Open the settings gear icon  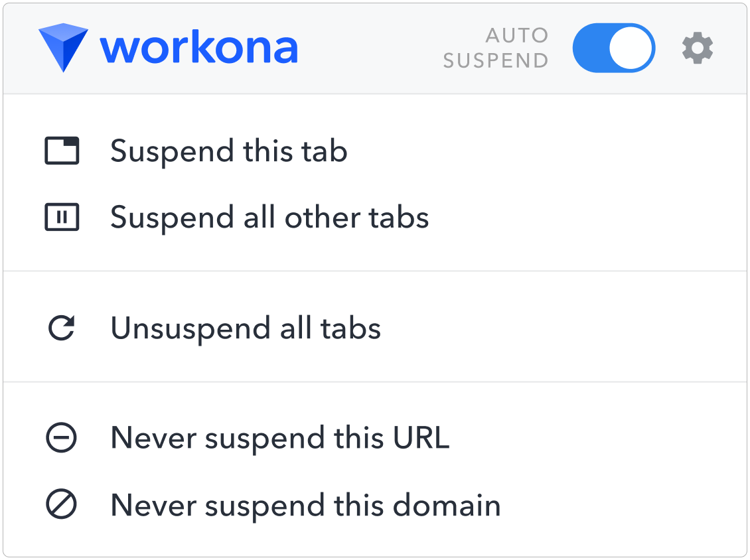(697, 48)
